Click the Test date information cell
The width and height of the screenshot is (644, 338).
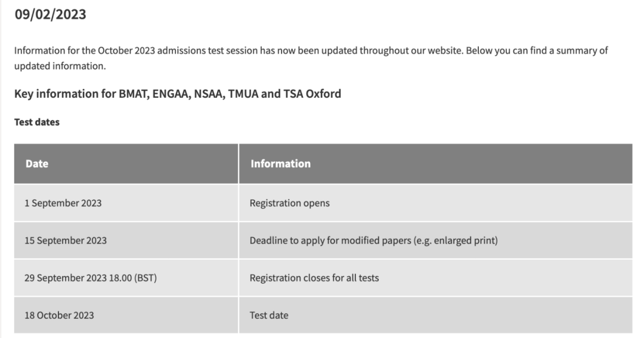click(436, 315)
